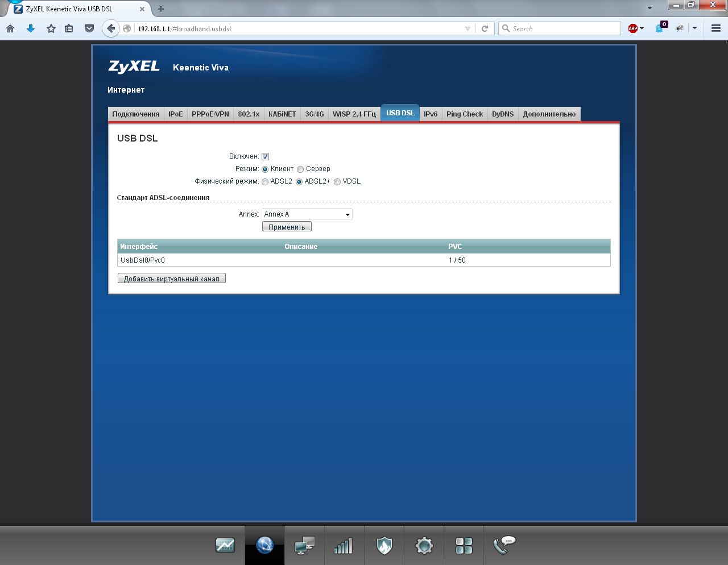Open the system monitor chart icon

coord(225,546)
